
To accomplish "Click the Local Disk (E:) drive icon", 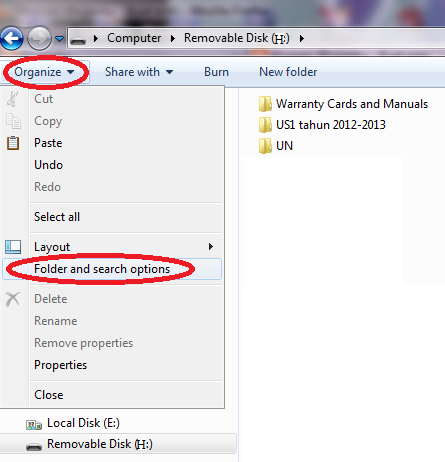I will [34, 425].
